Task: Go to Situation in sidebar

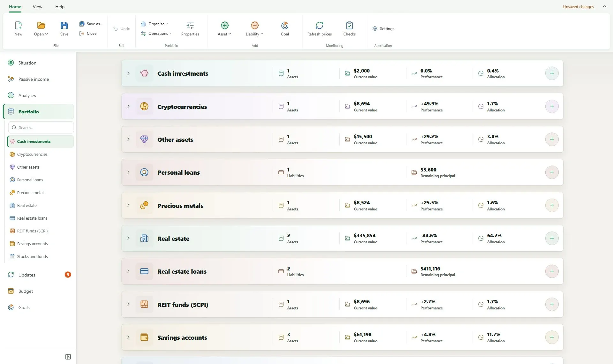Action: (x=38, y=63)
